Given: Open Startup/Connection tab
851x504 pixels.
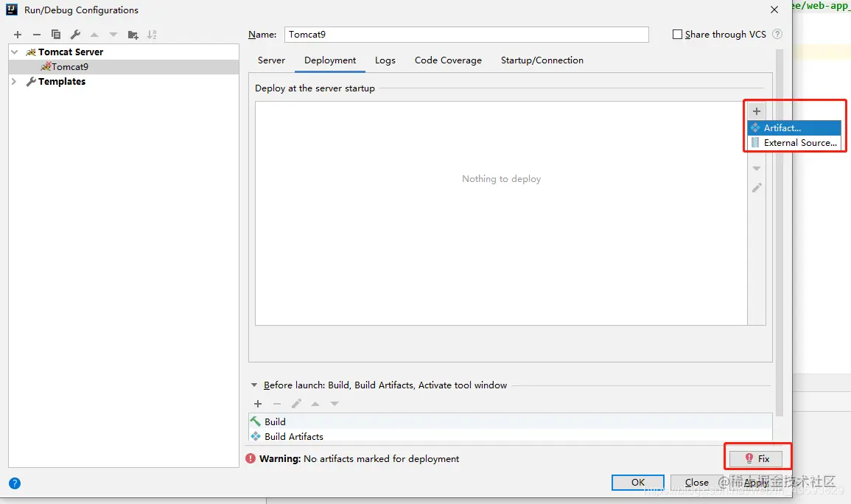Looking at the screenshot, I should [x=542, y=60].
